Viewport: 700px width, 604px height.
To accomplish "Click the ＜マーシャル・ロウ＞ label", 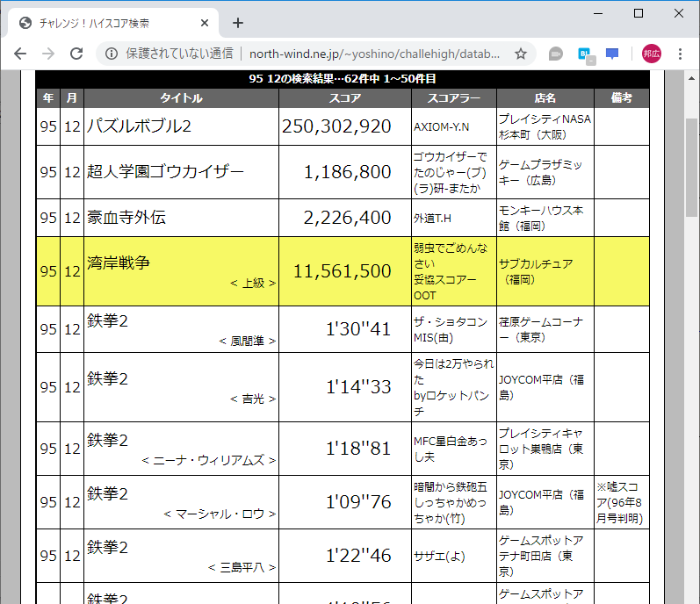I will coord(220,514).
